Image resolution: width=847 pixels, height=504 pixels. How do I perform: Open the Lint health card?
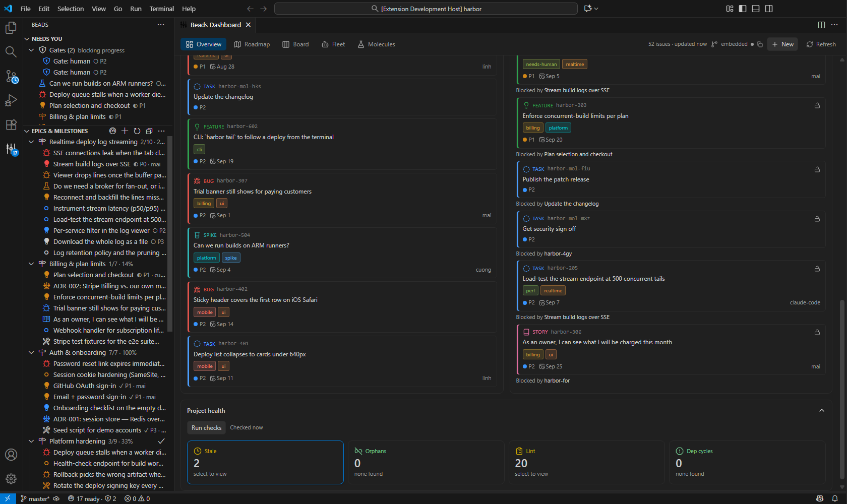click(586, 462)
